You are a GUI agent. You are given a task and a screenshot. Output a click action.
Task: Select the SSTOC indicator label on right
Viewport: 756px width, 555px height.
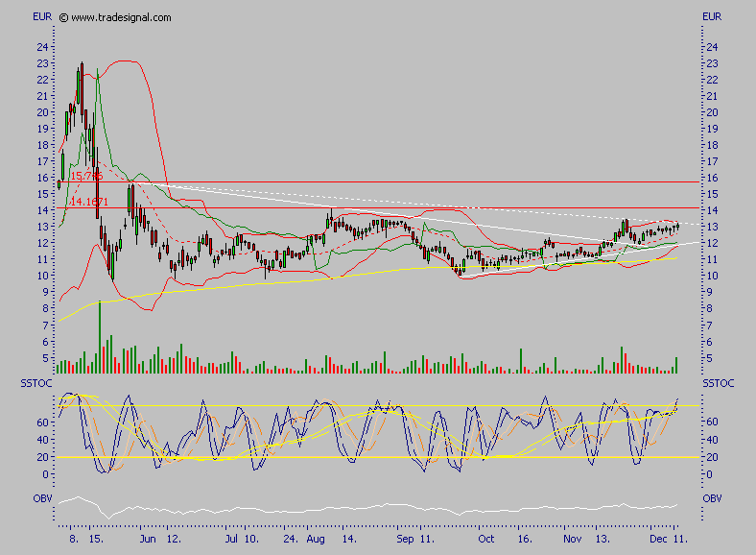(x=718, y=384)
